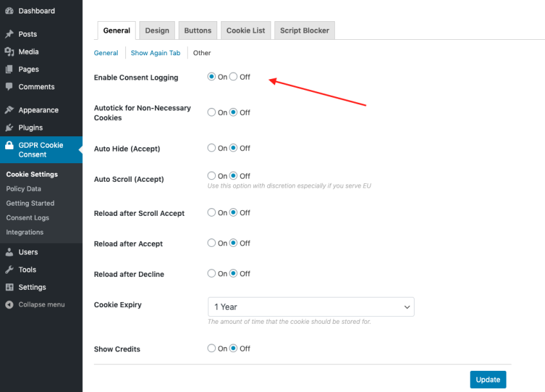Open the Appearance paintbrush icon

click(10, 110)
